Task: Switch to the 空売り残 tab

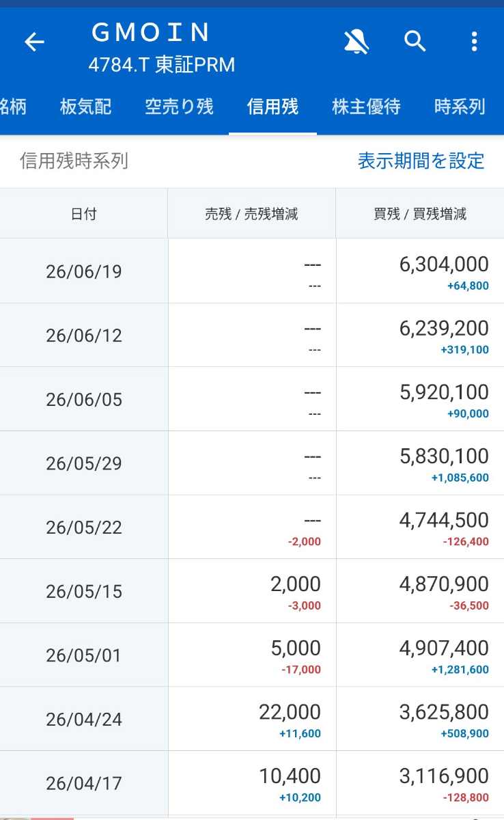Action: point(179,107)
